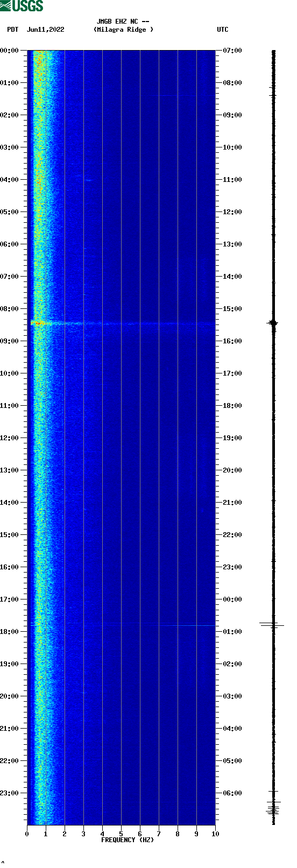
Task: Click the PDT time label '23:00'
Action: (10, 793)
